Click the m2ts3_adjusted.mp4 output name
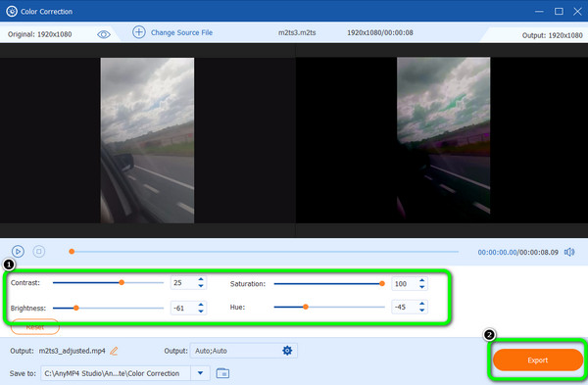588x385 pixels. 72,351
